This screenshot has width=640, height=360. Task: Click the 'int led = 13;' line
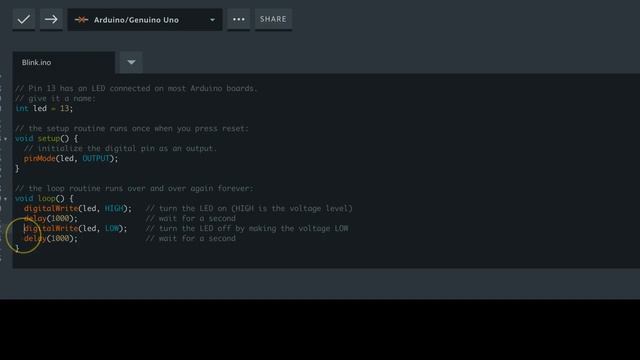click(44, 109)
